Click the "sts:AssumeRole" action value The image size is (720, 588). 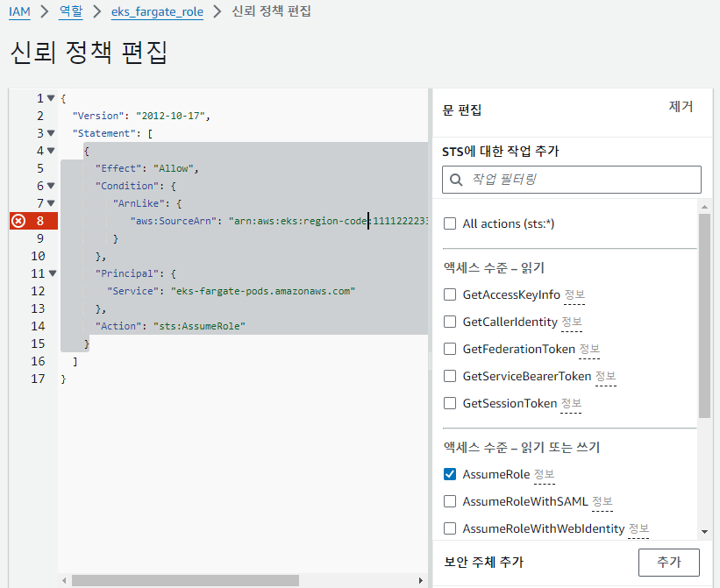pos(199,326)
